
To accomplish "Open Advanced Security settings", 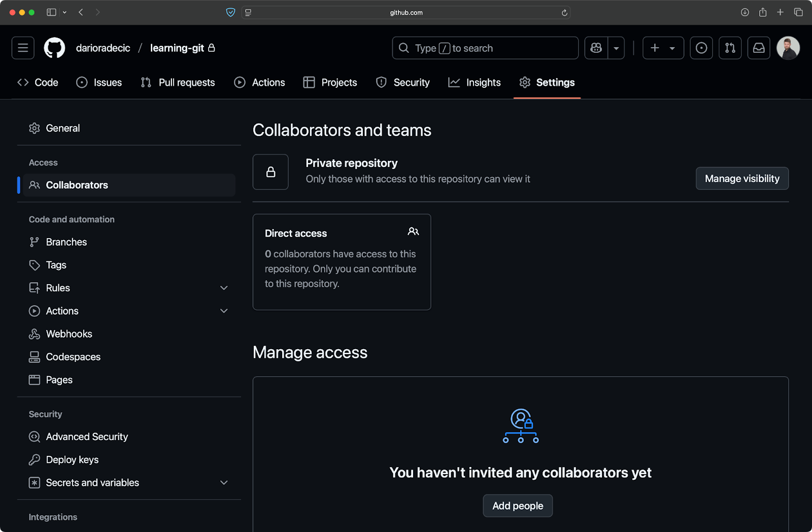I will pos(129,437).
